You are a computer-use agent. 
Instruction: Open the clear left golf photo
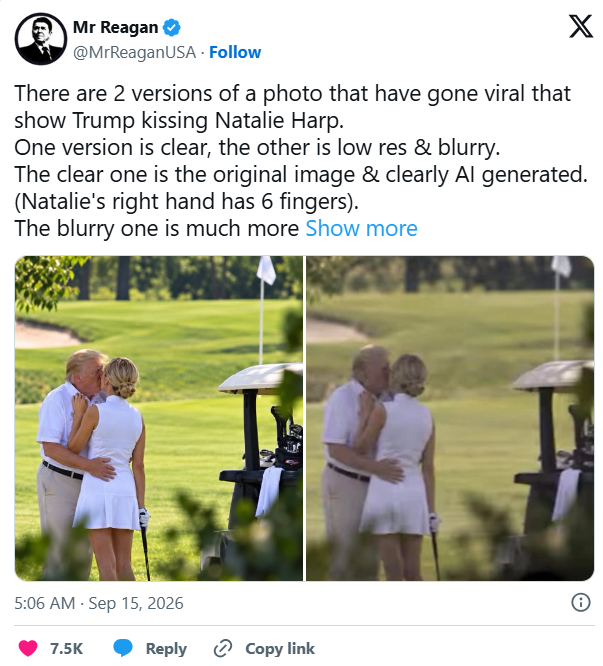click(159, 418)
